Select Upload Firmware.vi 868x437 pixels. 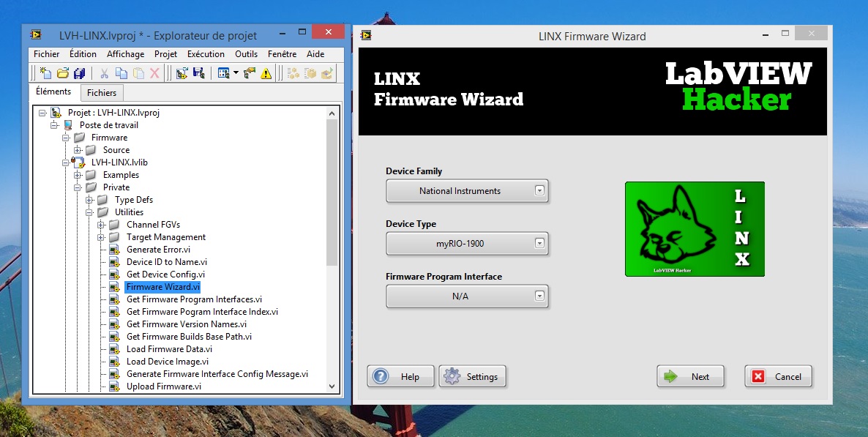(164, 386)
